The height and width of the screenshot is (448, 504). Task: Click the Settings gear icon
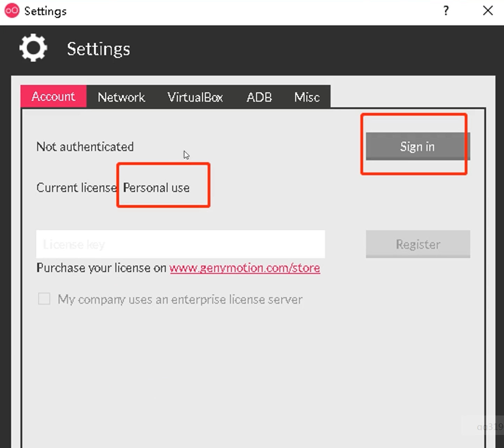coord(33,48)
